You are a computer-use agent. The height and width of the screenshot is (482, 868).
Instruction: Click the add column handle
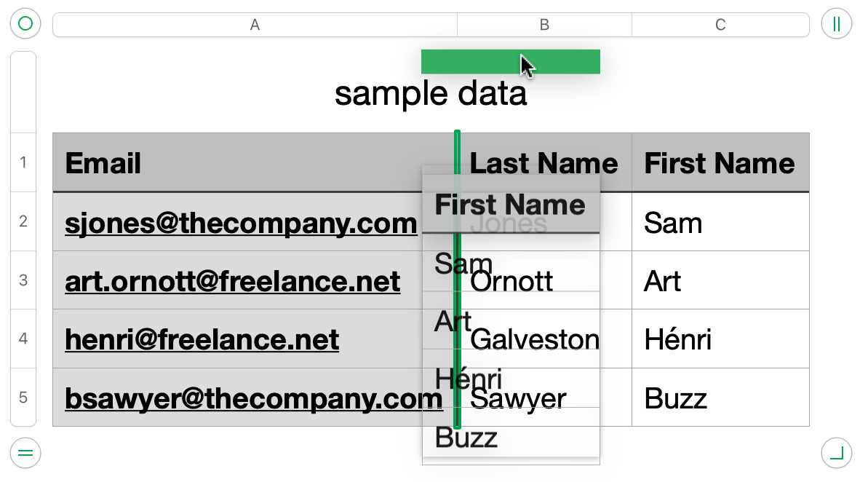coord(836,24)
